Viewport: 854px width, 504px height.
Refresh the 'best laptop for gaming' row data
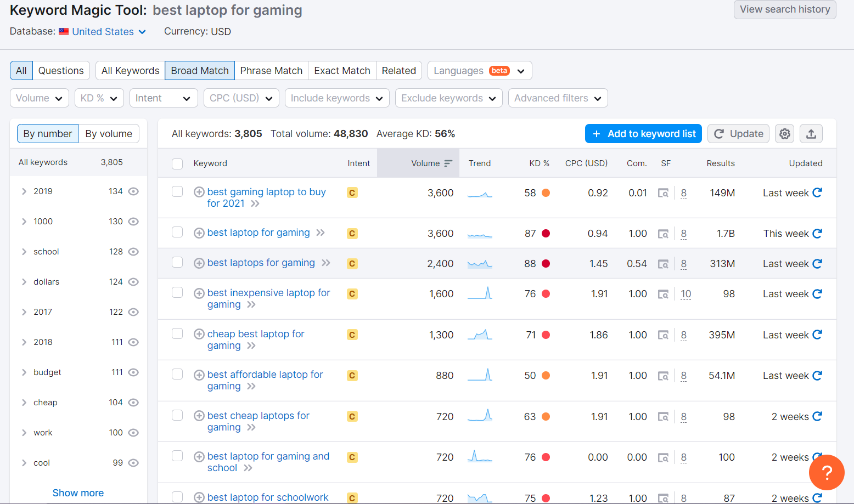pos(817,234)
